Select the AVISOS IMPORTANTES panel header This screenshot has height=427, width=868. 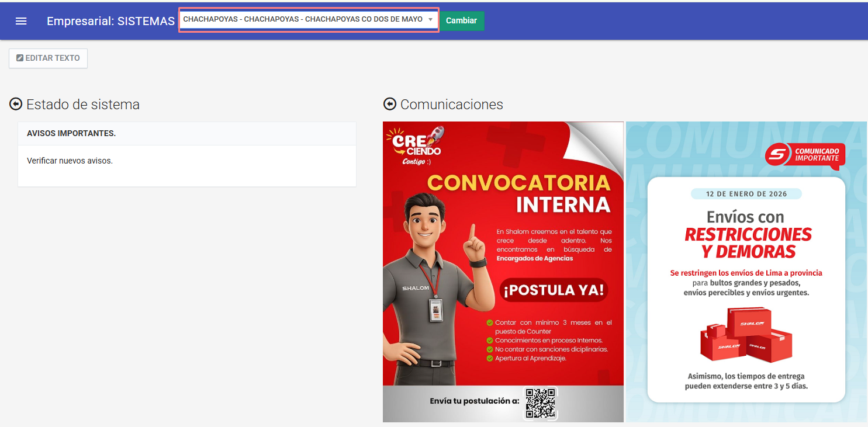point(71,134)
